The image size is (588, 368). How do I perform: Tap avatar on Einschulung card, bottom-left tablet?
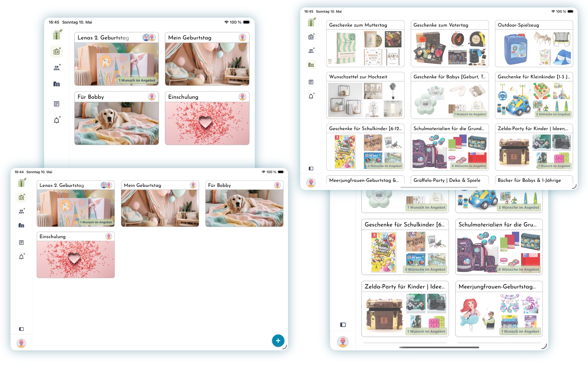[x=109, y=236]
